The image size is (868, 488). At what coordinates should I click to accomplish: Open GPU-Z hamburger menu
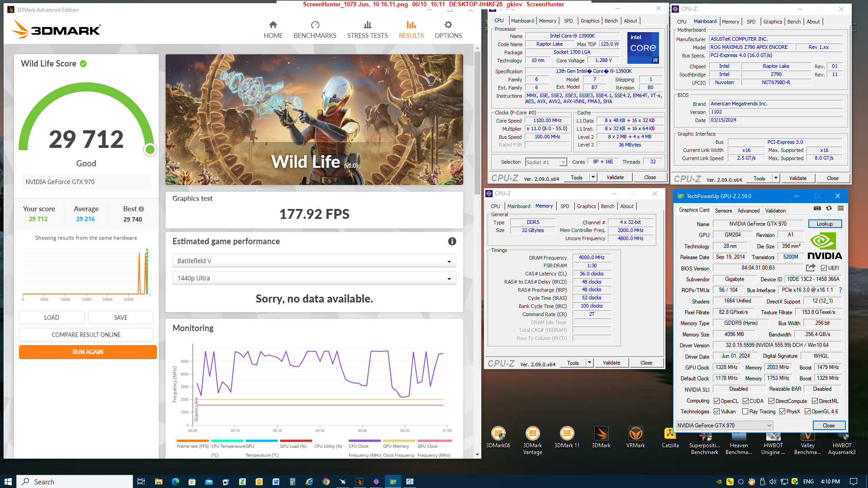pos(840,208)
